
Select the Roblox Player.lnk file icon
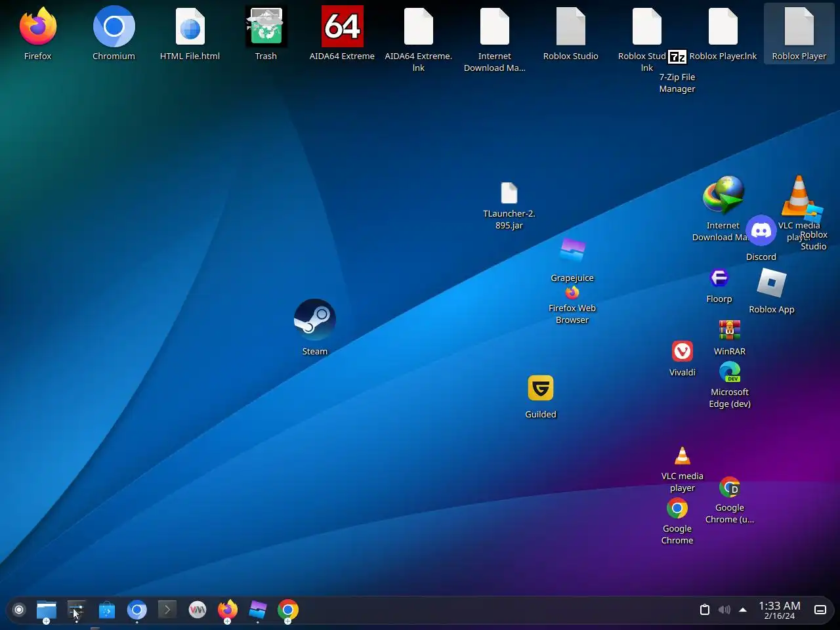723,26
